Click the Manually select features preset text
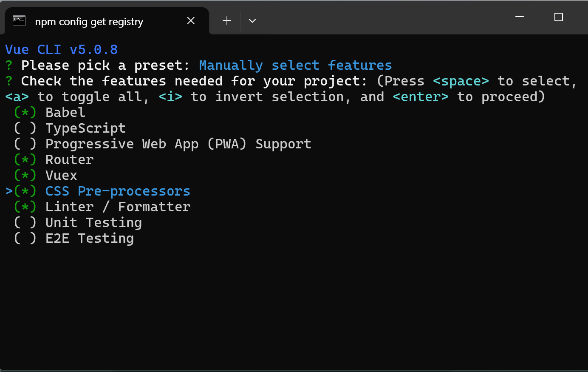 coord(295,65)
